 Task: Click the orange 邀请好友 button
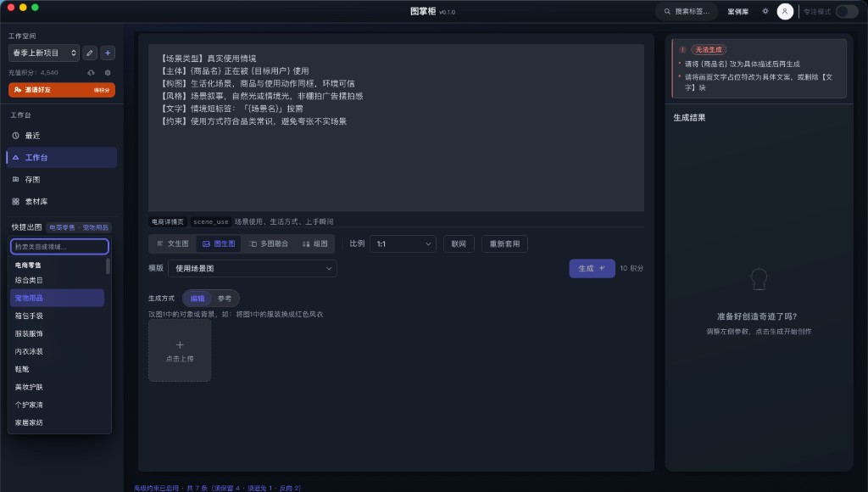click(x=61, y=90)
